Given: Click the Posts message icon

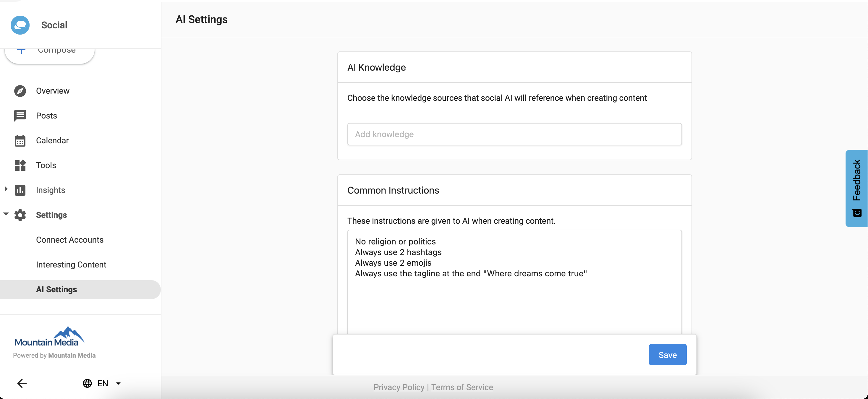Looking at the screenshot, I should (x=20, y=116).
